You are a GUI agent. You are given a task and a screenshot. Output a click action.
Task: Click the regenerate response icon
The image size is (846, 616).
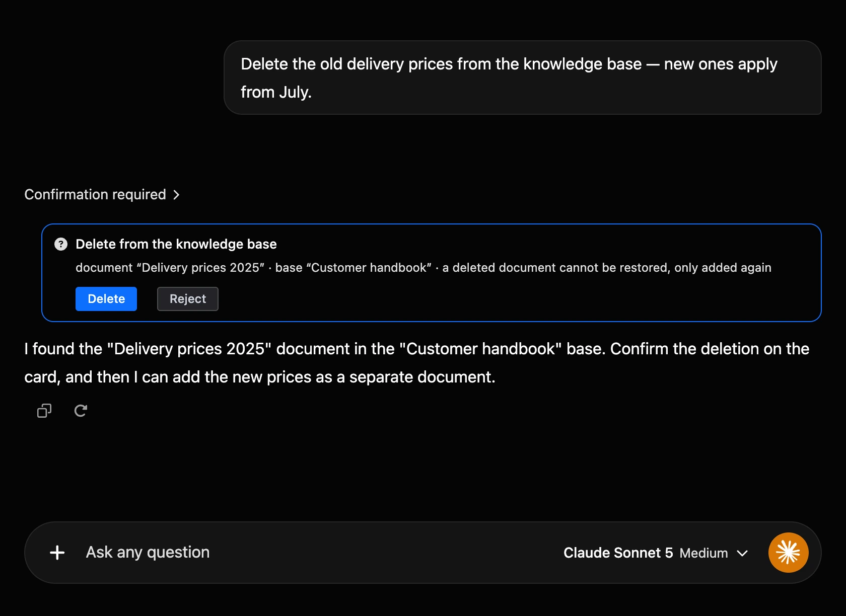point(81,411)
